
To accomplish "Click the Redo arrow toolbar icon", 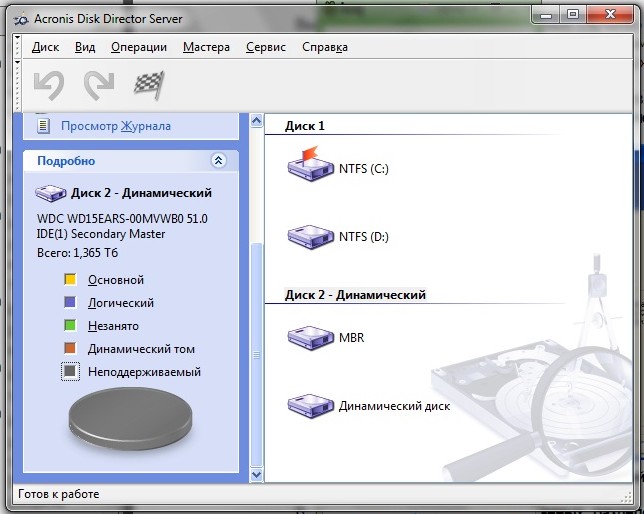I will tap(99, 85).
